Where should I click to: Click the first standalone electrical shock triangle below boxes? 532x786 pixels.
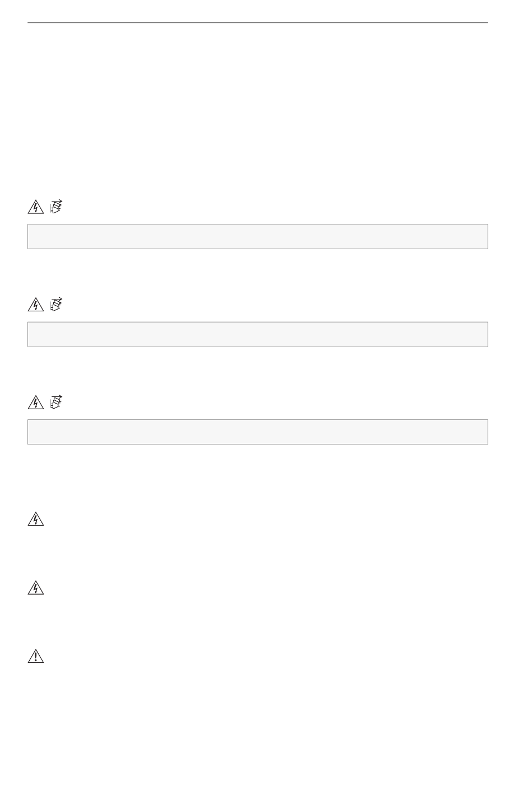coord(35,520)
